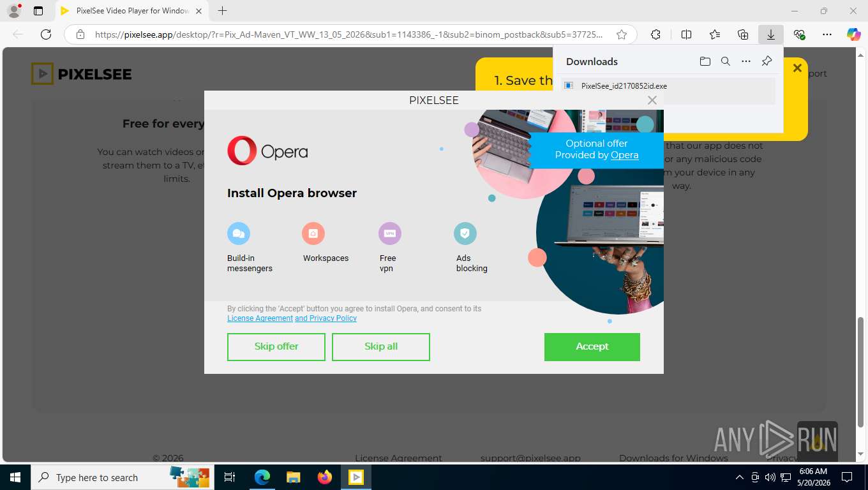Screen dimensions: 868x490
Task: Open Microsoft Edge from the taskbar
Action: pos(262,477)
